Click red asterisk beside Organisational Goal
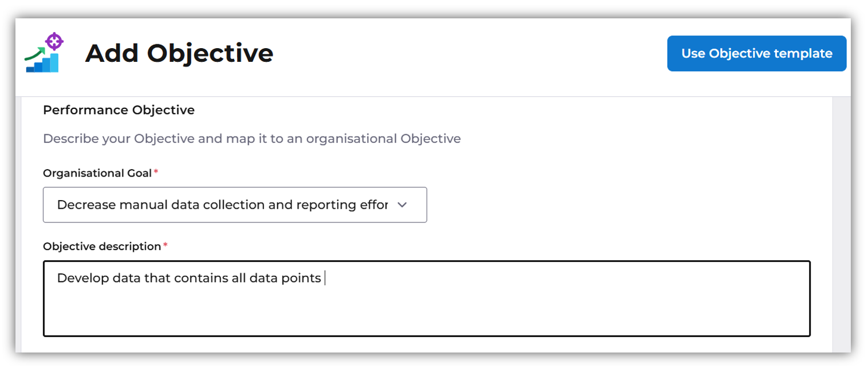This screenshot has width=868, height=372. coord(156,172)
